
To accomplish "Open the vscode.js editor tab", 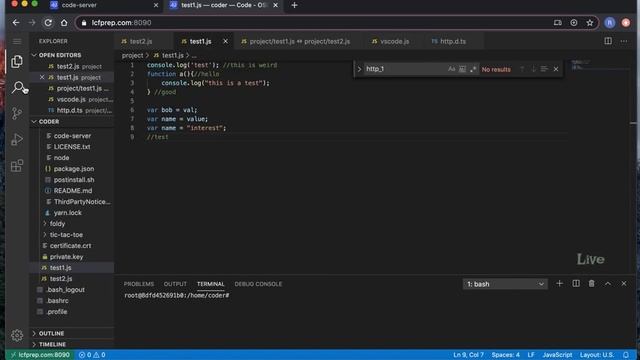I will [x=394, y=41].
